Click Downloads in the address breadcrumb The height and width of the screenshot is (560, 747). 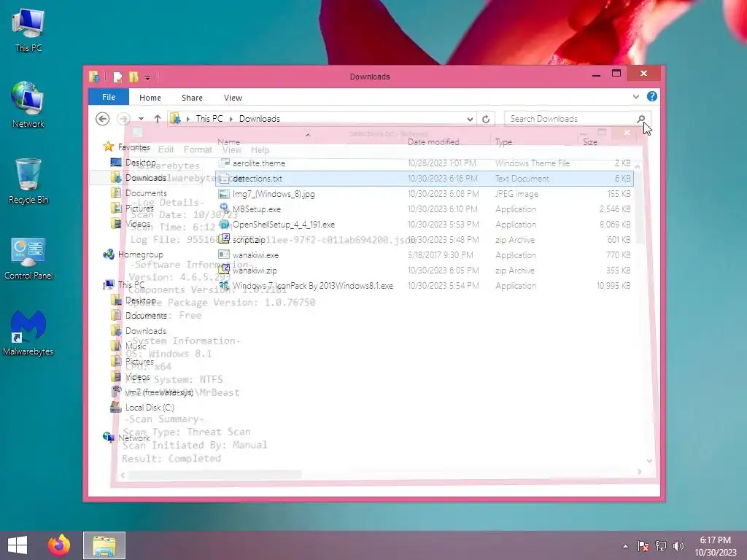tap(260, 119)
